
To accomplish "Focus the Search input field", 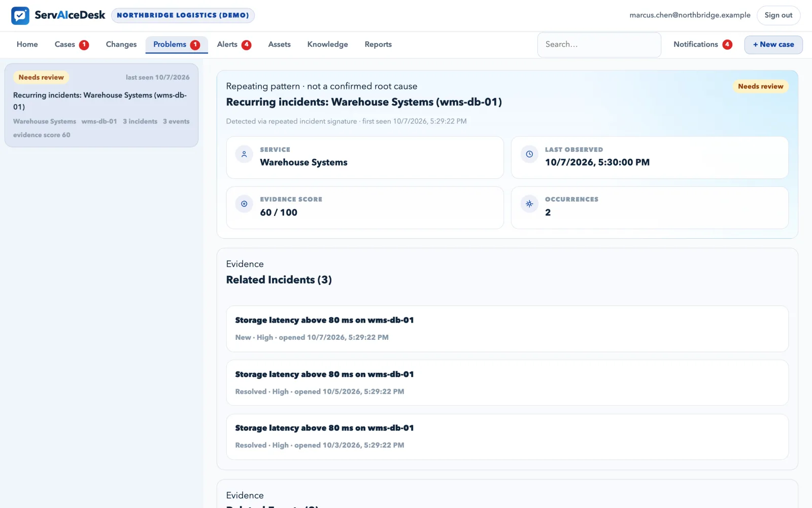I will pyautogui.click(x=599, y=45).
